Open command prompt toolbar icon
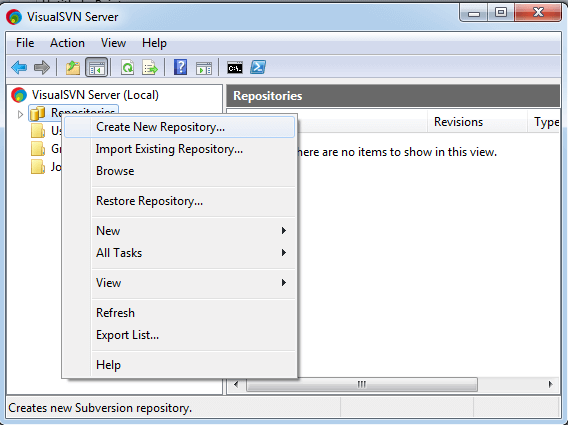This screenshot has height=425, width=568. tap(235, 67)
